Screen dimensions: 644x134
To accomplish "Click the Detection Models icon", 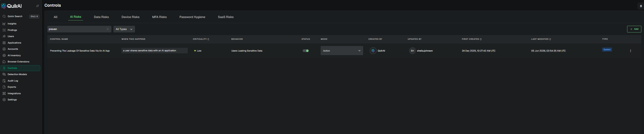I will point(4,74).
